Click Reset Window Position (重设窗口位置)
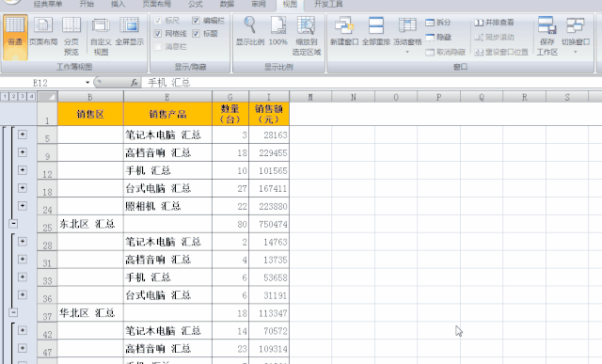The width and height of the screenshot is (602, 364). tap(501, 52)
